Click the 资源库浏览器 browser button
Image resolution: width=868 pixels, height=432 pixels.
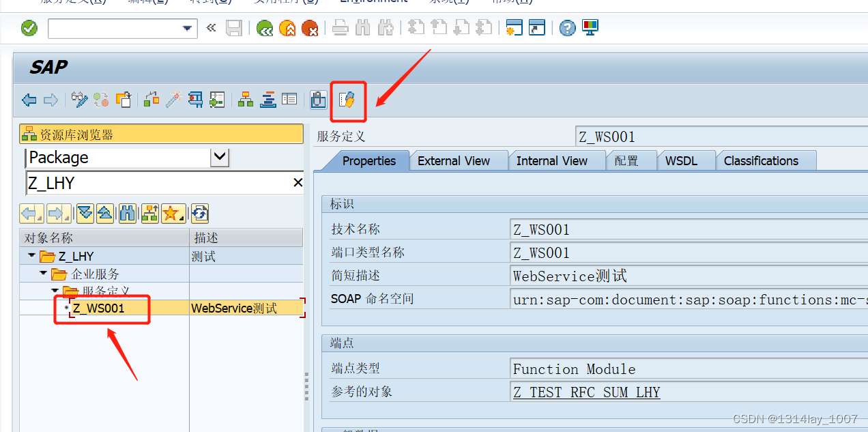click(x=161, y=134)
